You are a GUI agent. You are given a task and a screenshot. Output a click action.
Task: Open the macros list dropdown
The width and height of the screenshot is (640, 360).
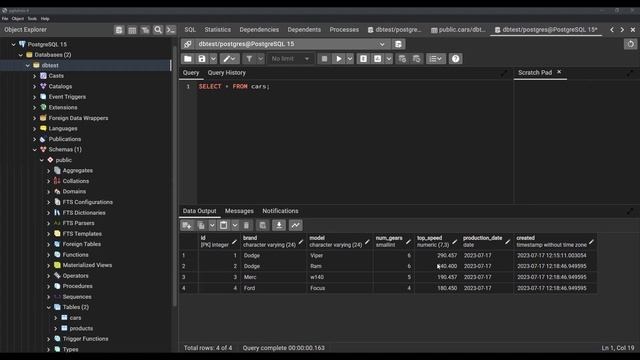pyautogui.click(x=435, y=59)
